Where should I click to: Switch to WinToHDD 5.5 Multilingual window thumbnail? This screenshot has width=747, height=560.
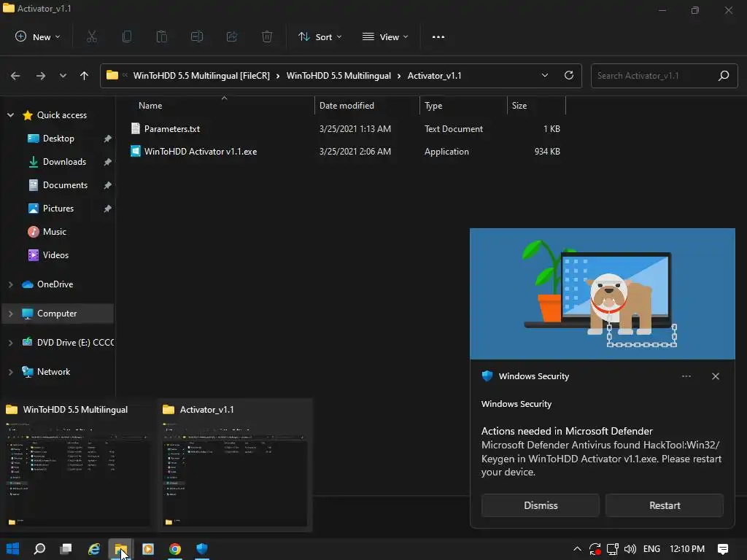77,465
